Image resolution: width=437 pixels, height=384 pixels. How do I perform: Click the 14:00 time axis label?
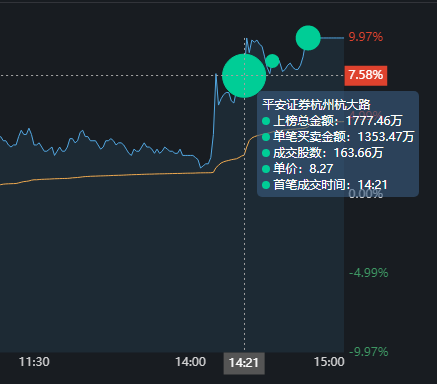click(x=190, y=362)
